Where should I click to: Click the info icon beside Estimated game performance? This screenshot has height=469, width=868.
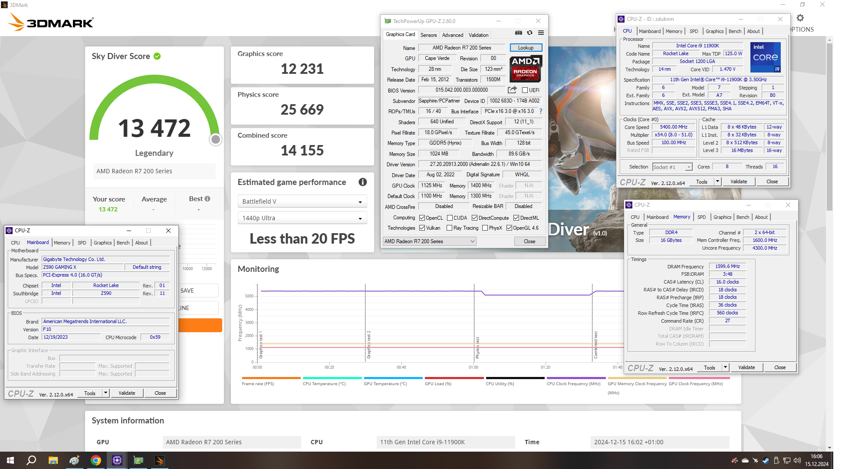pyautogui.click(x=363, y=182)
